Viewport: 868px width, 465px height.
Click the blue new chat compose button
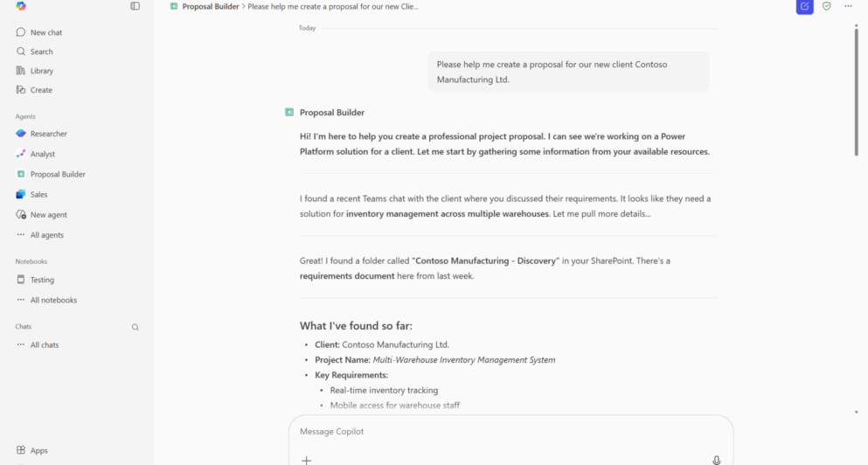(x=804, y=7)
